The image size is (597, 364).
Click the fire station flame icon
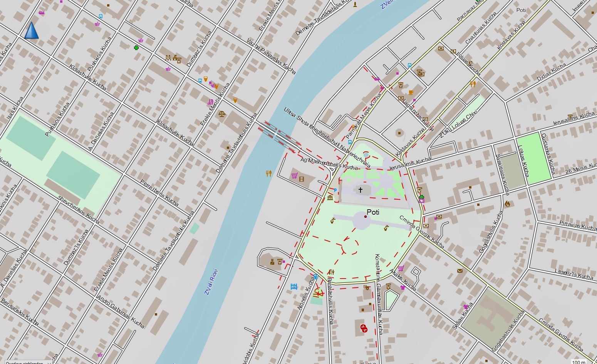(x=507, y=204)
